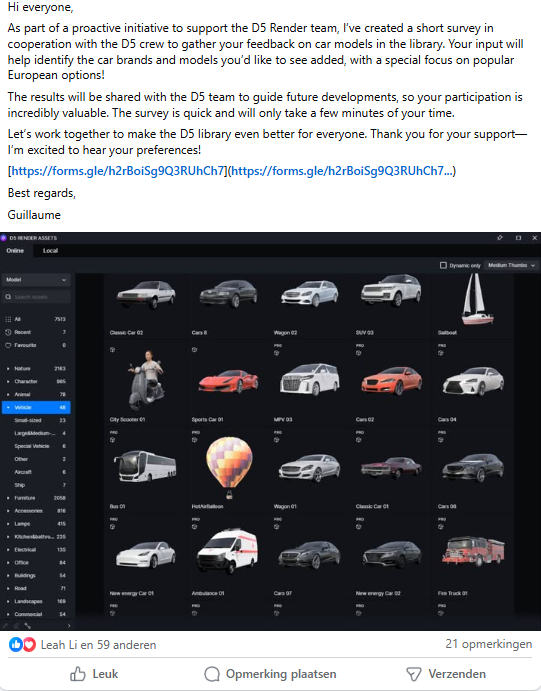The image size is (541, 691).
Task: Open the Model category dropdown
Action: [36, 279]
